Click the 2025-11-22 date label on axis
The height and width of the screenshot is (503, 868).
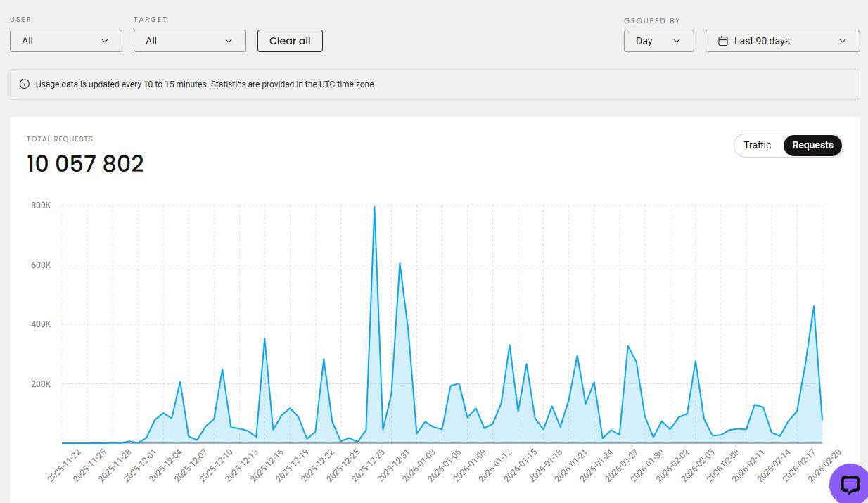[64, 466]
